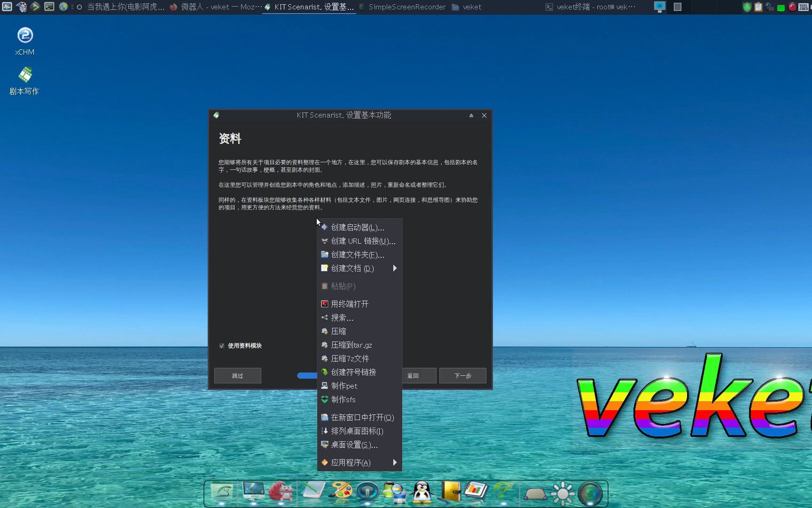Click the 返回 button
The height and width of the screenshot is (508, 812).
(419, 376)
